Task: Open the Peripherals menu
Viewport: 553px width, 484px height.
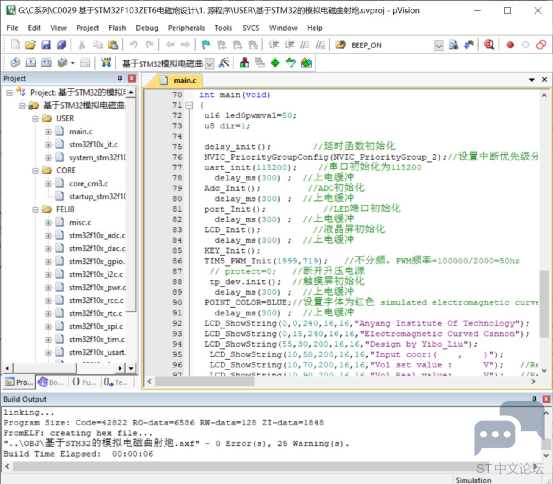Action: (186, 28)
